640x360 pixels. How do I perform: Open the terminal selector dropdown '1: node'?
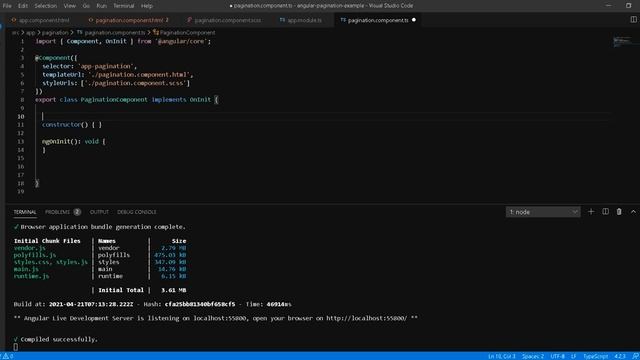(x=543, y=212)
